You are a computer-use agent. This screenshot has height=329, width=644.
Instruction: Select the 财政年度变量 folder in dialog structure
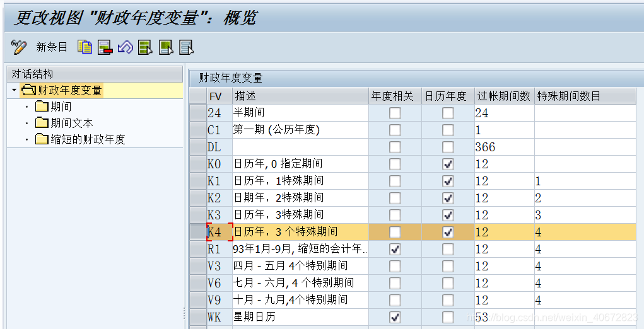point(70,90)
